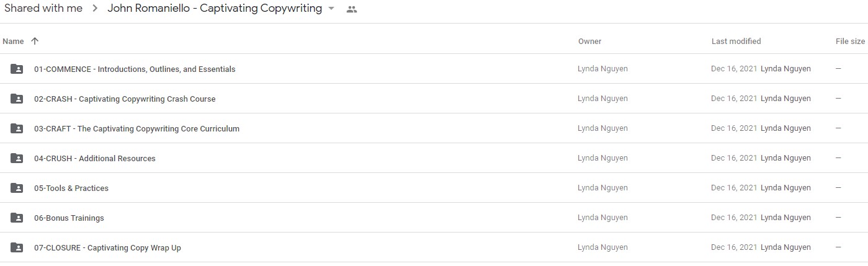Click the folder icon beside 06-Bonus Trainings
This screenshot has width=868, height=266.
(x=17, y=218)
